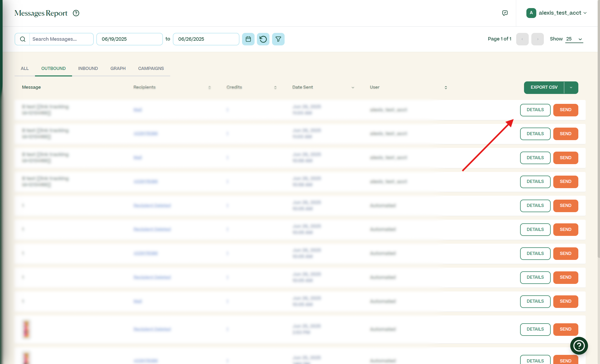Switch to the Campaigns tab
Image resolution: width=600 pixels, height=364 pixels.
tap(151, 68)
